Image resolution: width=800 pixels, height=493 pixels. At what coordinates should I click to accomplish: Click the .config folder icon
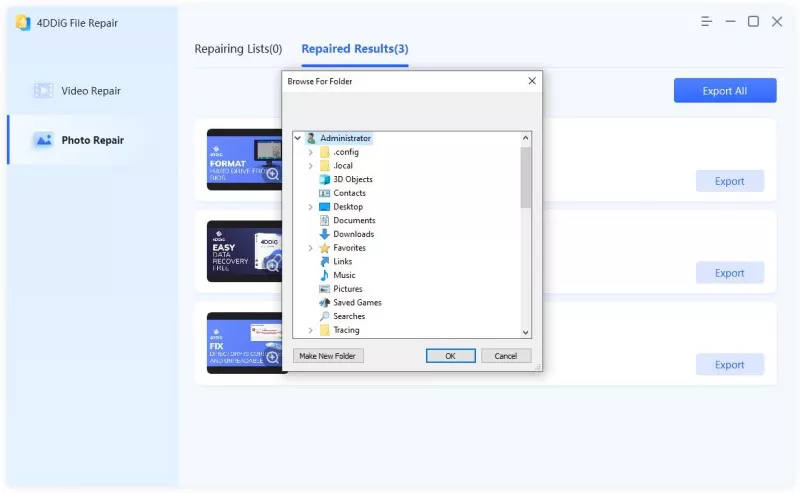click(324, 152)
